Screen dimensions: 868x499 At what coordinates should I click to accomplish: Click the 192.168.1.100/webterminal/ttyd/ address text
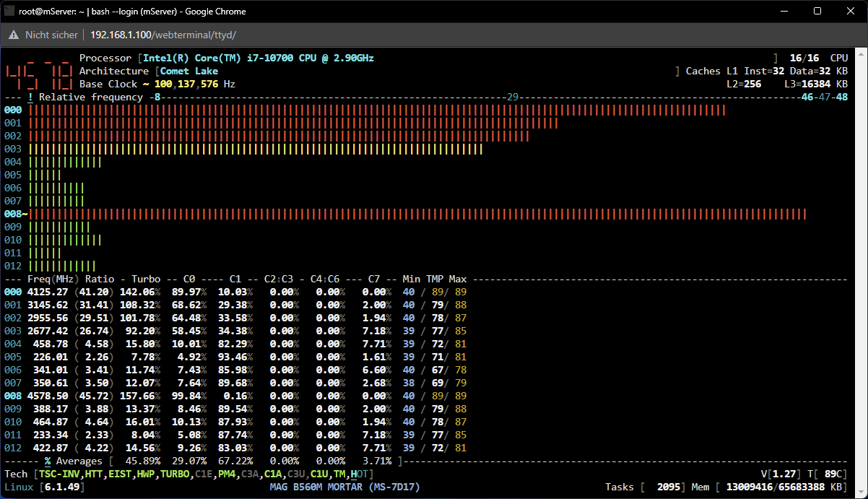coord(163,35)
